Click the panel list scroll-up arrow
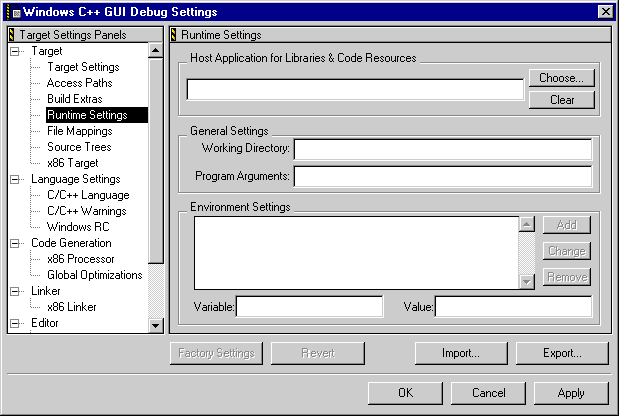This screenshot has width=619, height=416. pos(156,51)
